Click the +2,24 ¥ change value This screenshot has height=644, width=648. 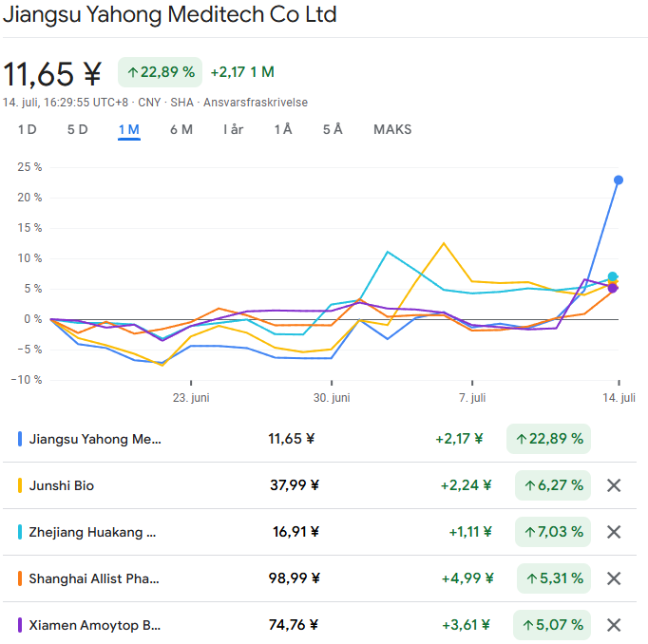coord(467,485)
